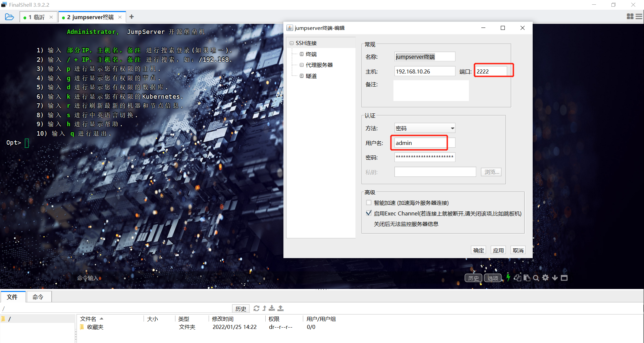
Task: Click the 应用 apply button
Action: pos(498,250)
